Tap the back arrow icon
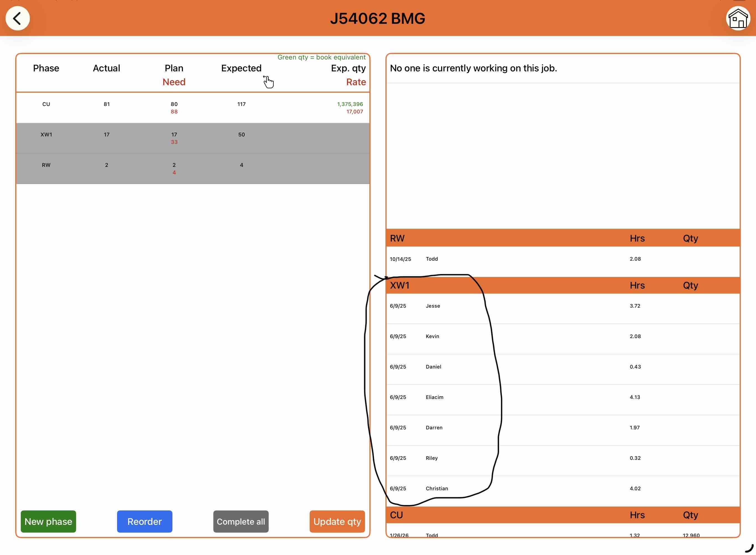The width and height of the screenshot is (756, 555). pyautogui.click(x=17, y=19)
